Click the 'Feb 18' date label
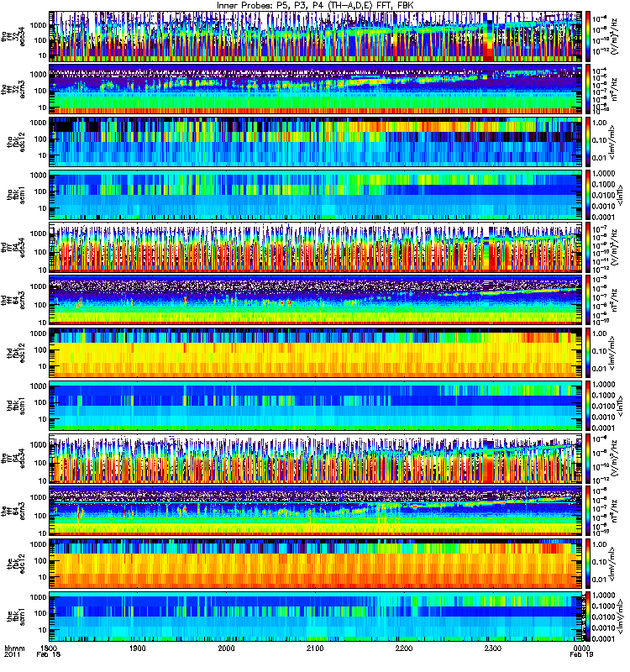 click(x=49, y=655)
